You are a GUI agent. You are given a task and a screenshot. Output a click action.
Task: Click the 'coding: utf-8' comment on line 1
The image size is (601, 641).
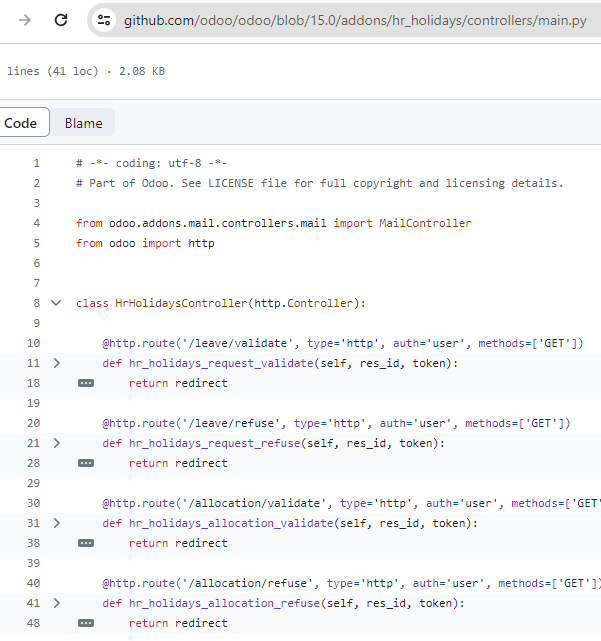pos(159,163)
